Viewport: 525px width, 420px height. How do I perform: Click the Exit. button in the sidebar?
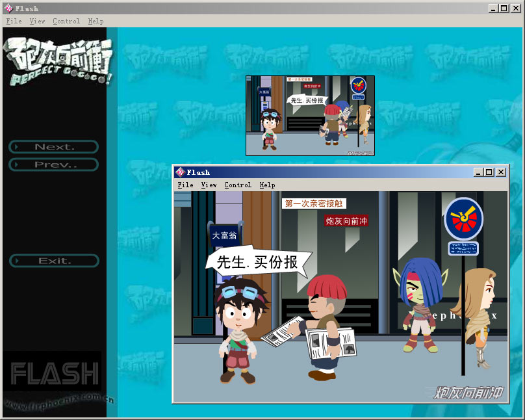54,261
